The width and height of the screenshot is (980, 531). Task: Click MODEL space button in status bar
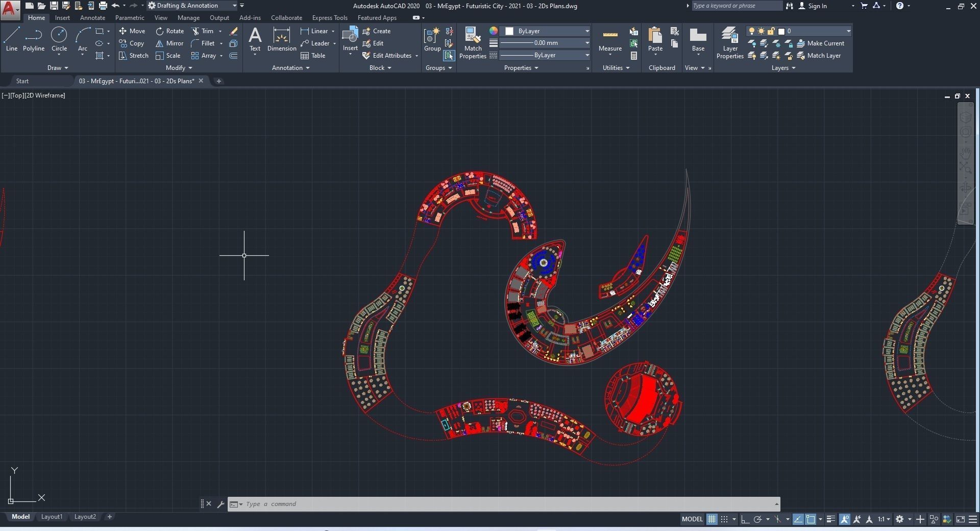[x=692, y=519]
